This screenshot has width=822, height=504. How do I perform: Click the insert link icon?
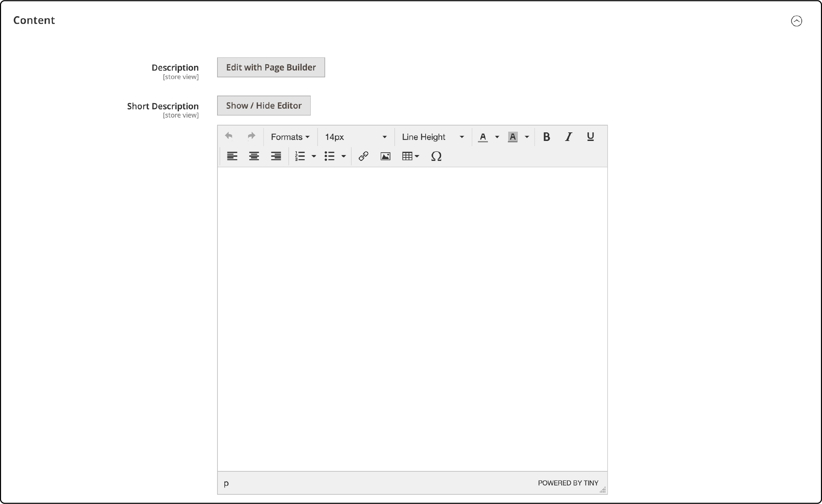pos(363,156)
